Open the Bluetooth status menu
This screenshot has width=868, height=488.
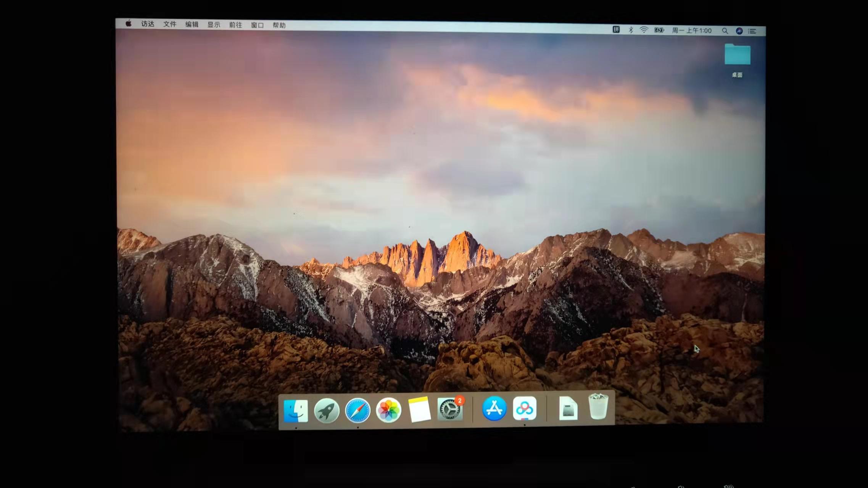coord(631,30)
